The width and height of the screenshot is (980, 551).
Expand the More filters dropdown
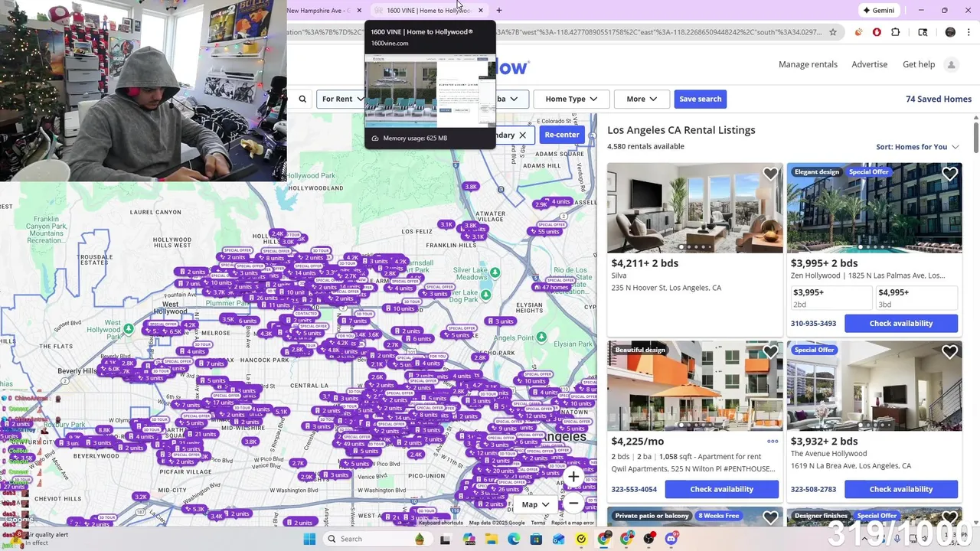click(642, 99)
